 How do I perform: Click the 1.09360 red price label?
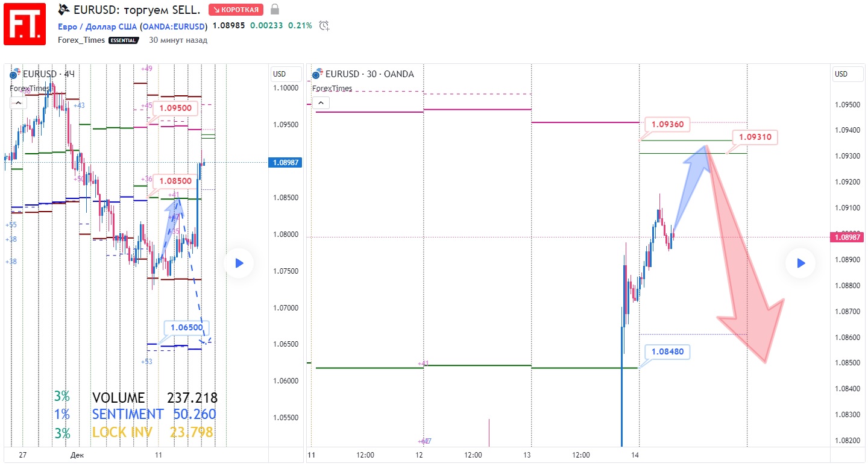[667, 124]
